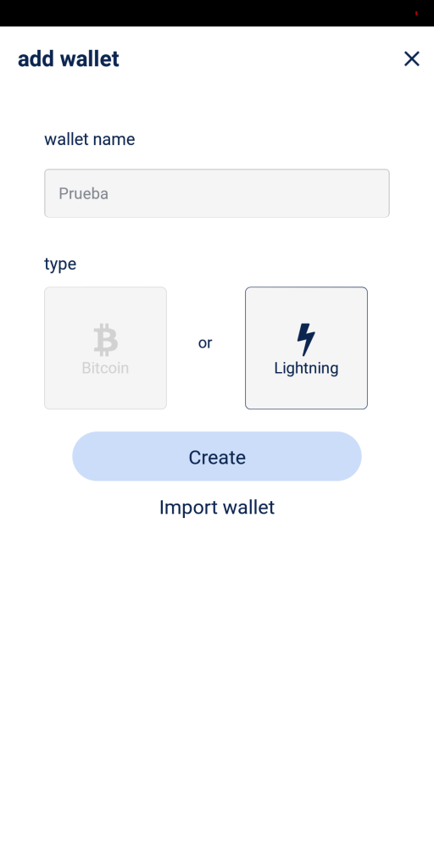Choose the Lightning wallet type tile

[306, 348]
